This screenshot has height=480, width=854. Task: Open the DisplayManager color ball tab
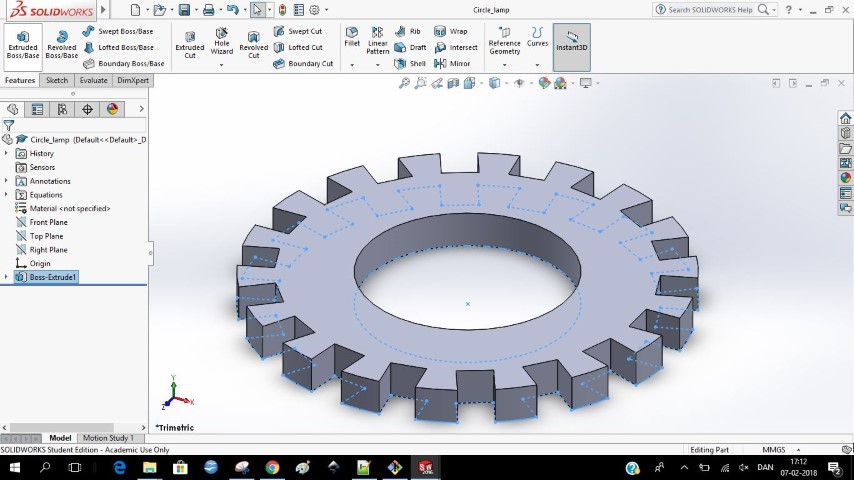coord(112,110)
